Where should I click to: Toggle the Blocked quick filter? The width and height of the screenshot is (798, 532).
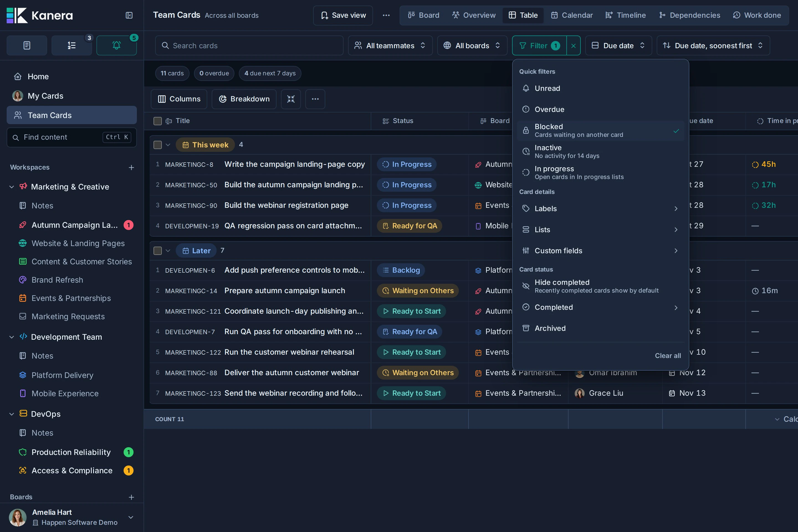tap(600, 131)
